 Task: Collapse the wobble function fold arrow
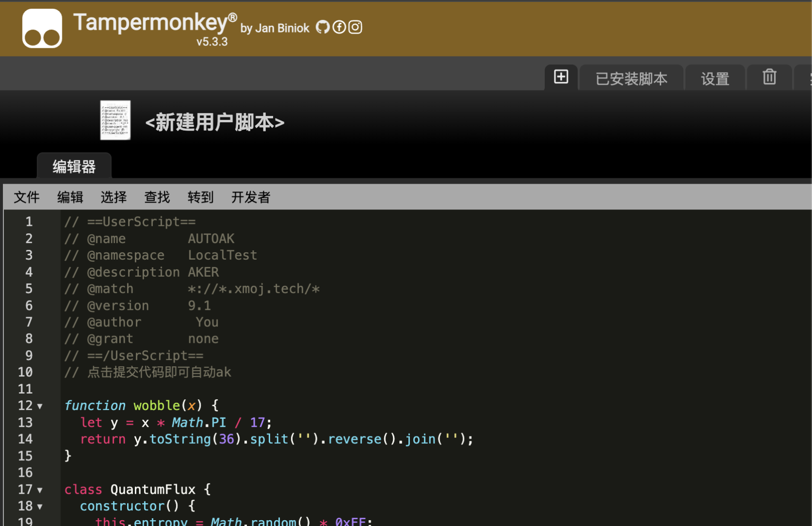click(x=40, y=406)
